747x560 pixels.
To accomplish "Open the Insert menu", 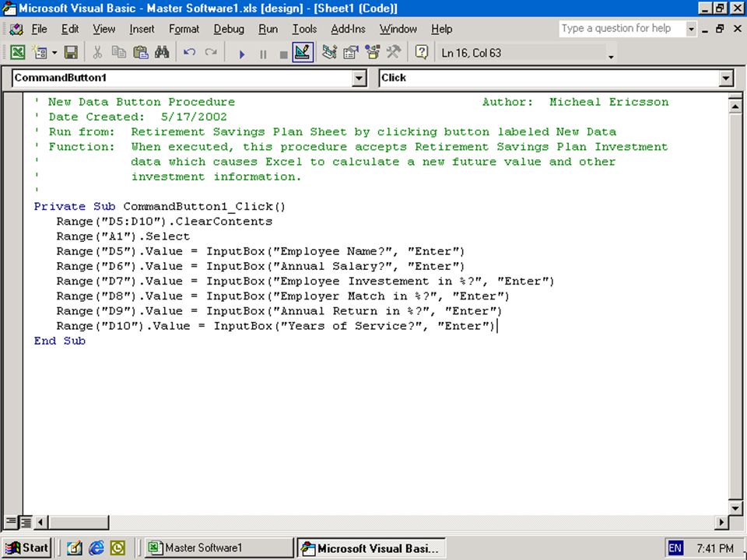I will (142, 29).
